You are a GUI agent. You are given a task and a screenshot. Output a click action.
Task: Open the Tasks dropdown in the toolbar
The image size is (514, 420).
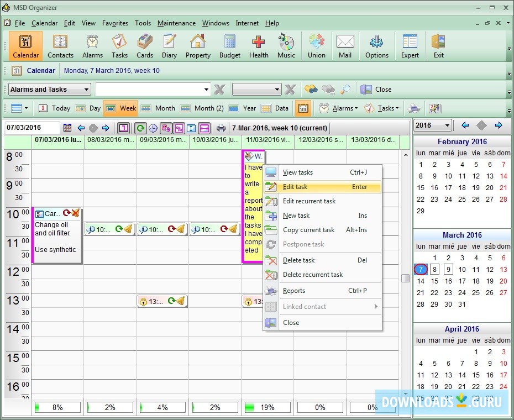coord(386,108)
